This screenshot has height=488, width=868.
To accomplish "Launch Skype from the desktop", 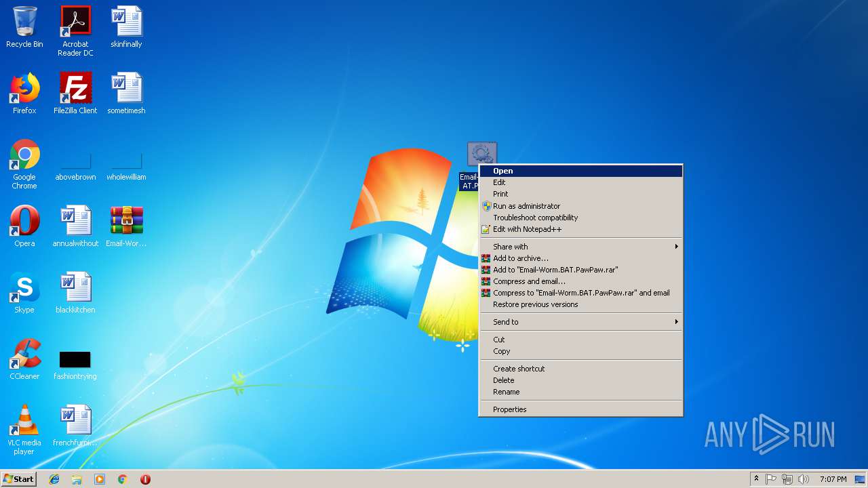I will [x=24, y=293].
